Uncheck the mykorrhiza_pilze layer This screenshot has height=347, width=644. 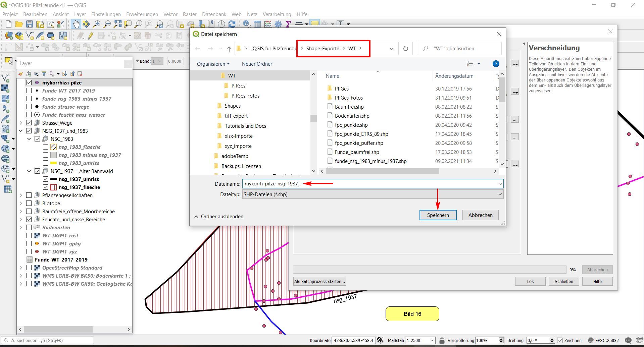[x=29, y=82]
